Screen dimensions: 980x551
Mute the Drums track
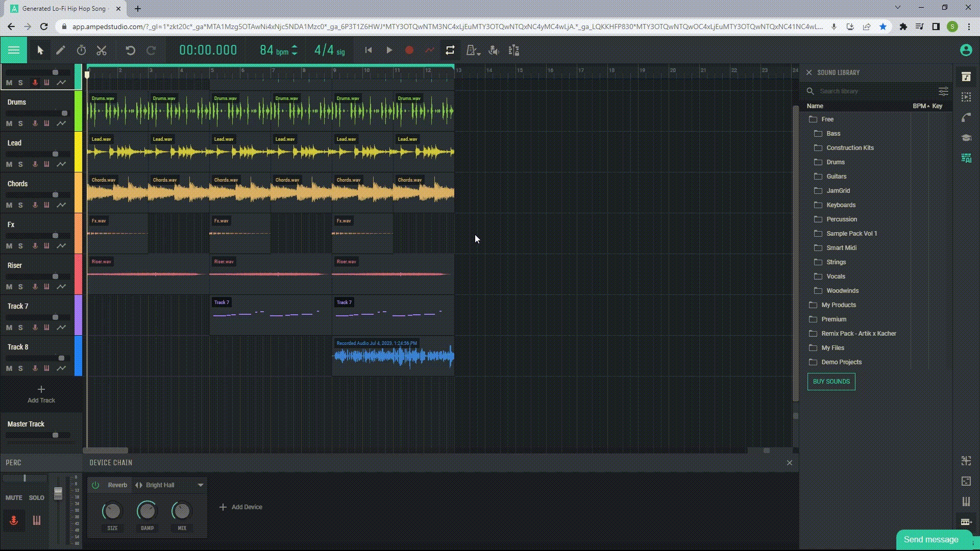pos(9,123)
